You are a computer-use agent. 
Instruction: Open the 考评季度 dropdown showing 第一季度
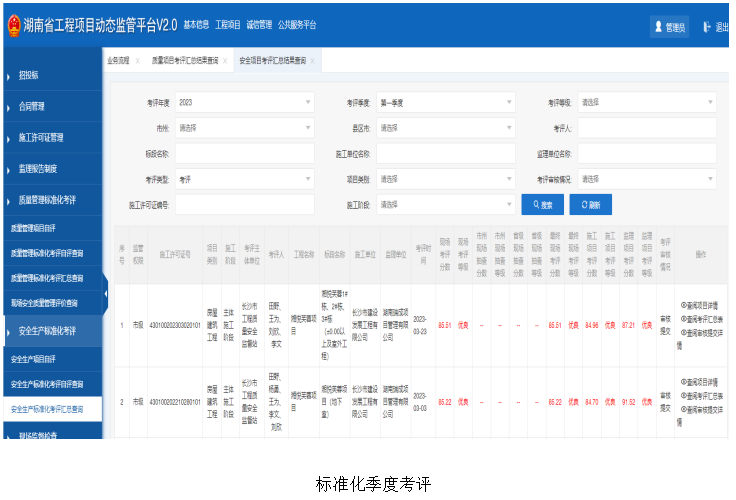(445, 102)
